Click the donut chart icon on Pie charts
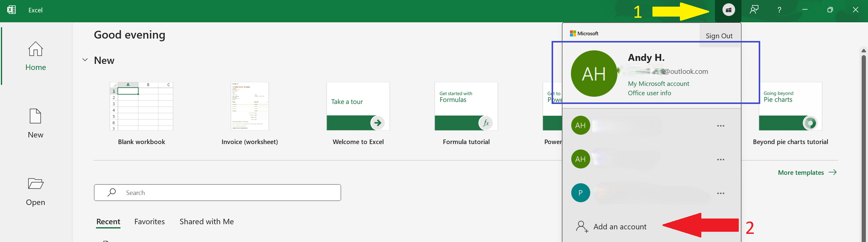Viewport: 868px width, 242px height. [810, 123]
